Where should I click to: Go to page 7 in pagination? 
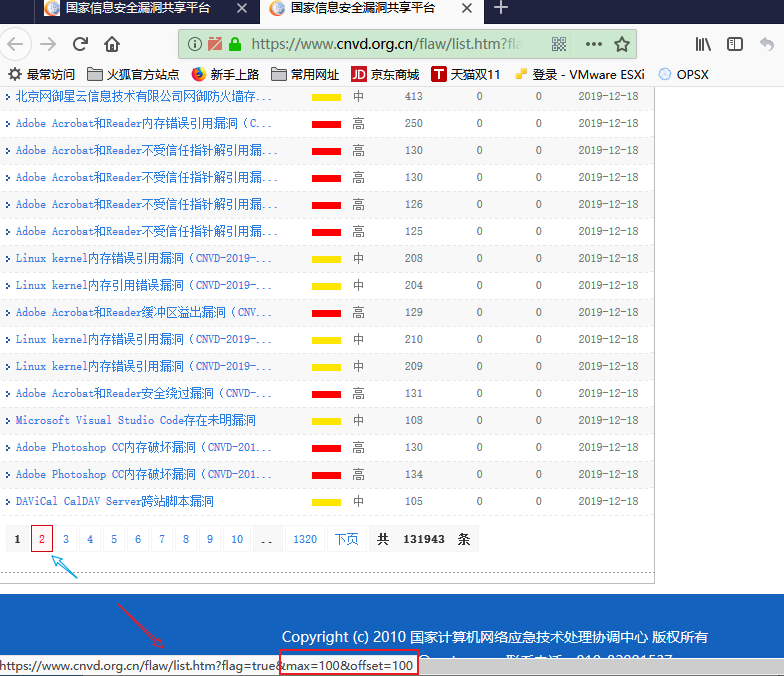[162, 539]
